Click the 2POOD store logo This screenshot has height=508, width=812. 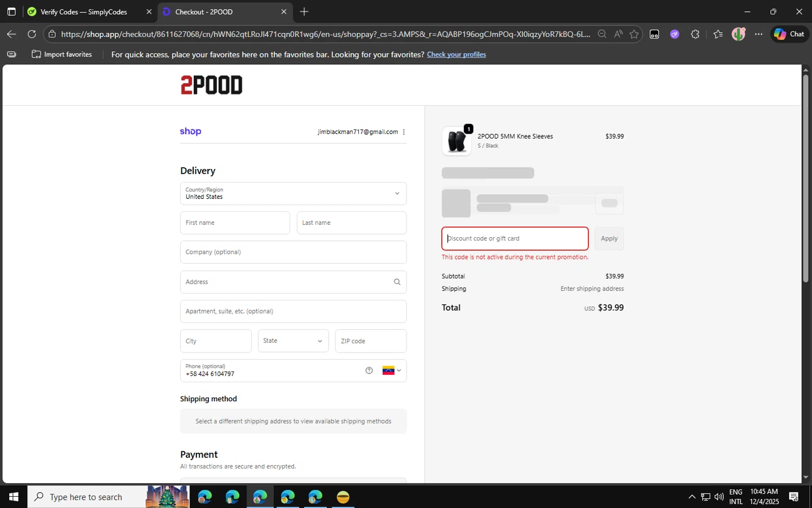212,85
